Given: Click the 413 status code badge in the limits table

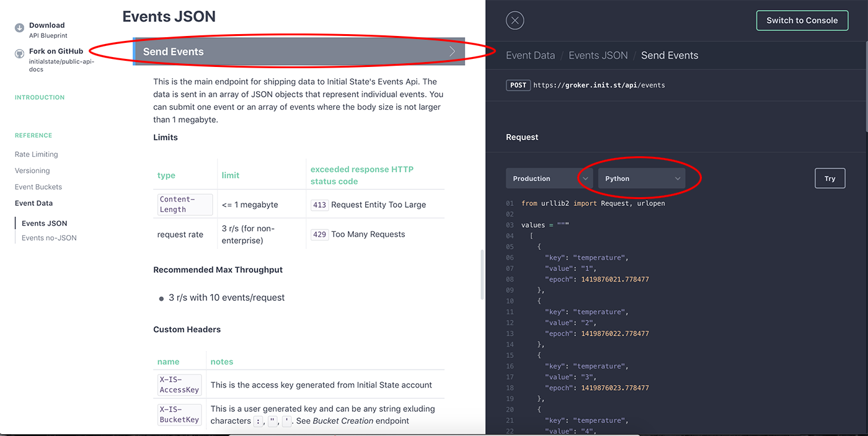Looking at the screenshot, I should click(319, 204).
